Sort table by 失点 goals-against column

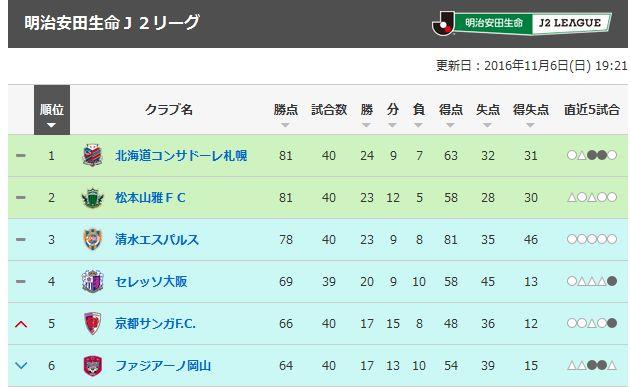488,114
